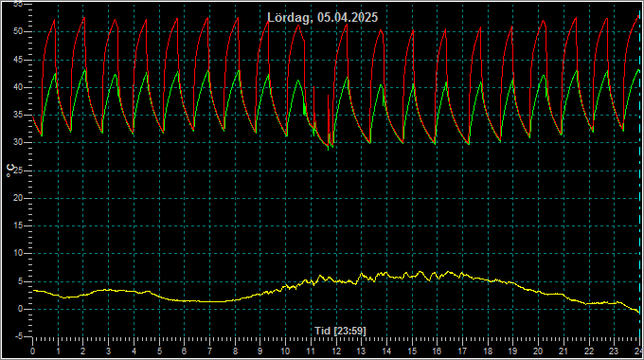This screenshot has height=360, width=644.
Task: Click hour 9 on the time axis
Action: (260, 351)
